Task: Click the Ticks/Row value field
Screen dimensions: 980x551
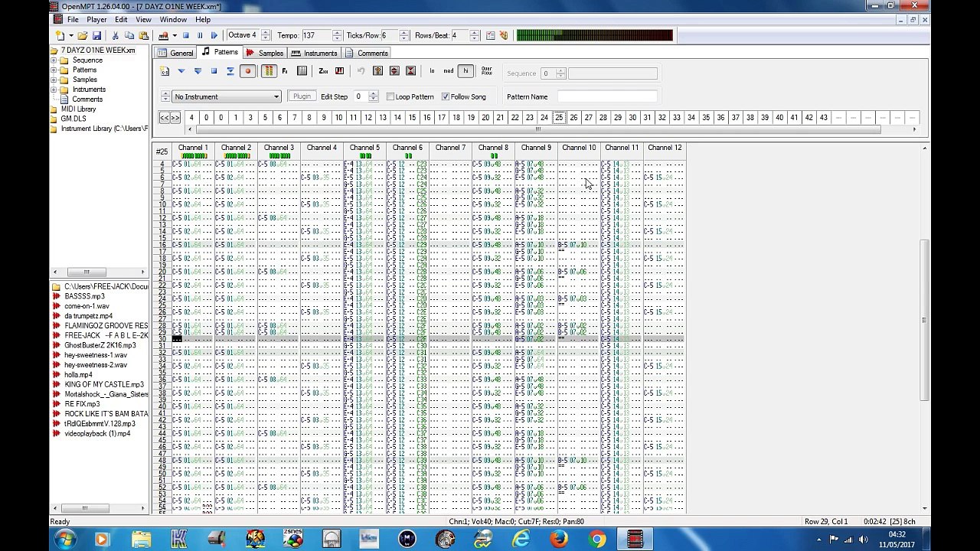Action: click(x=390, y=35)
